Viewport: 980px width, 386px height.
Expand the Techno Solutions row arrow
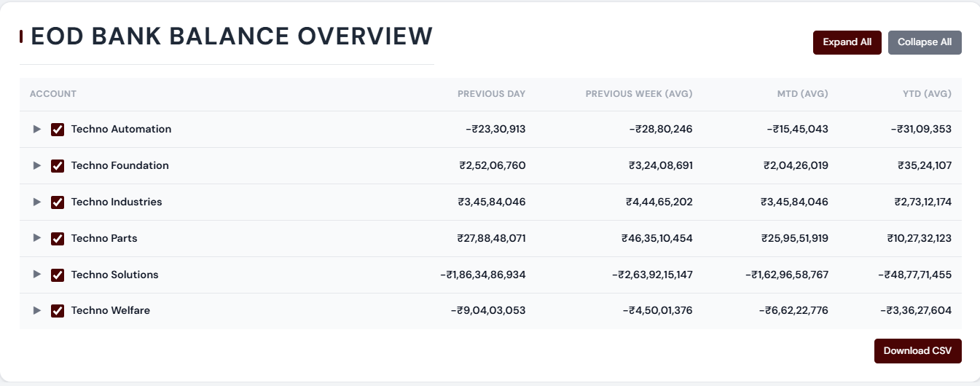[x=37, y=275]
